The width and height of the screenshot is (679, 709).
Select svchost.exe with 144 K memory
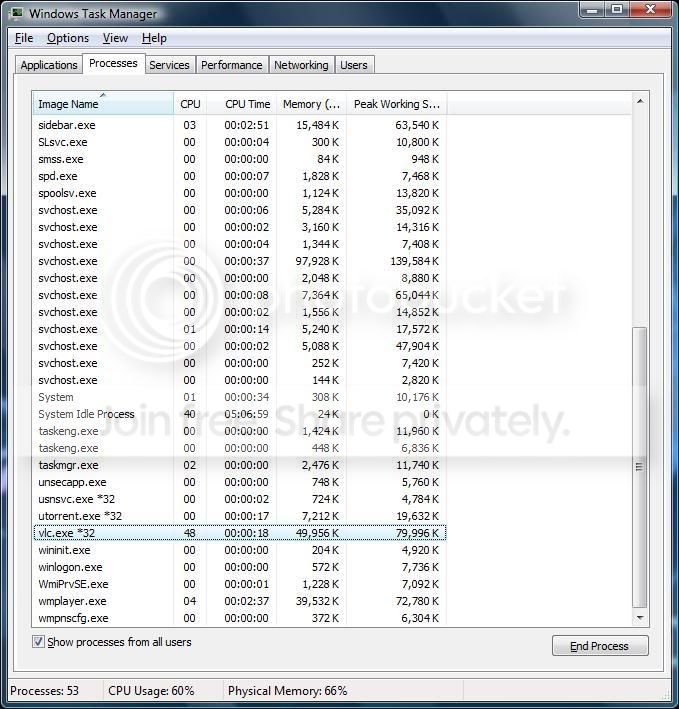[x=240, y=380]
